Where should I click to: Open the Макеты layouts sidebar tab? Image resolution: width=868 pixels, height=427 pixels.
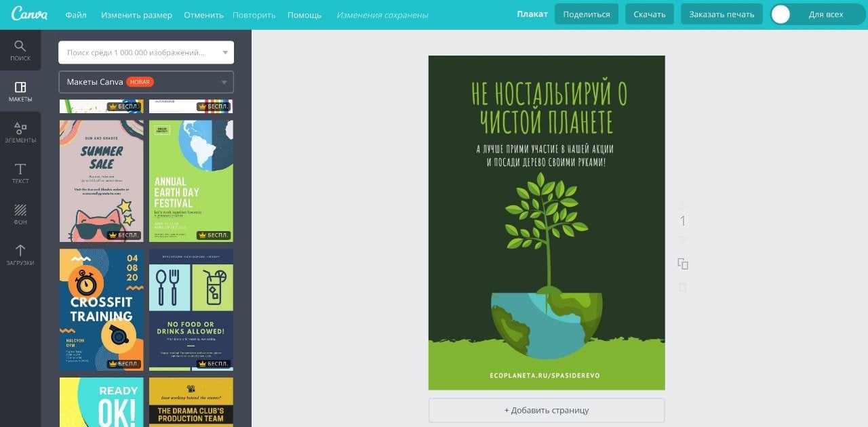point(20,91)
